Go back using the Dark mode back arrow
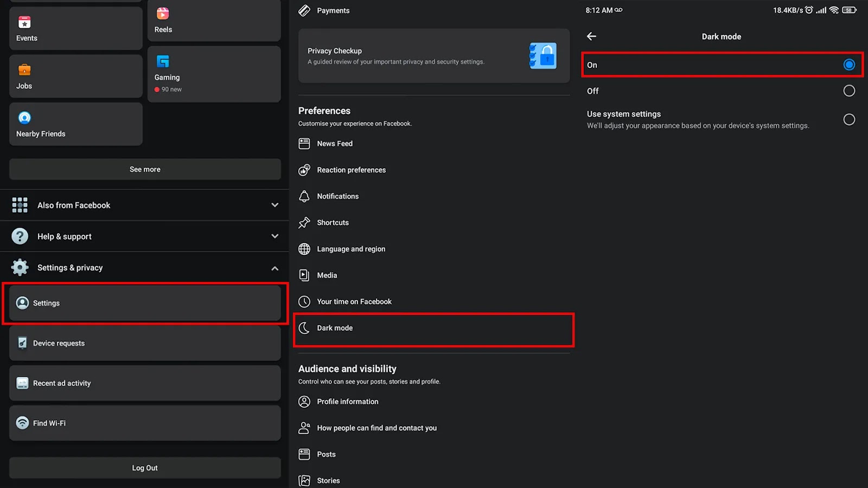 pyautogui.click(x=591, y=36)
